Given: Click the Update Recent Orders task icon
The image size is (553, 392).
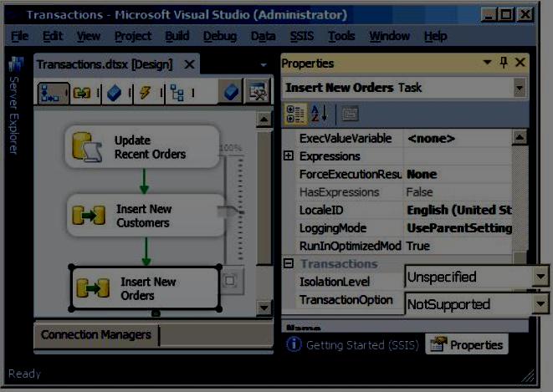Looking at the screenshot, I should 87,147.
